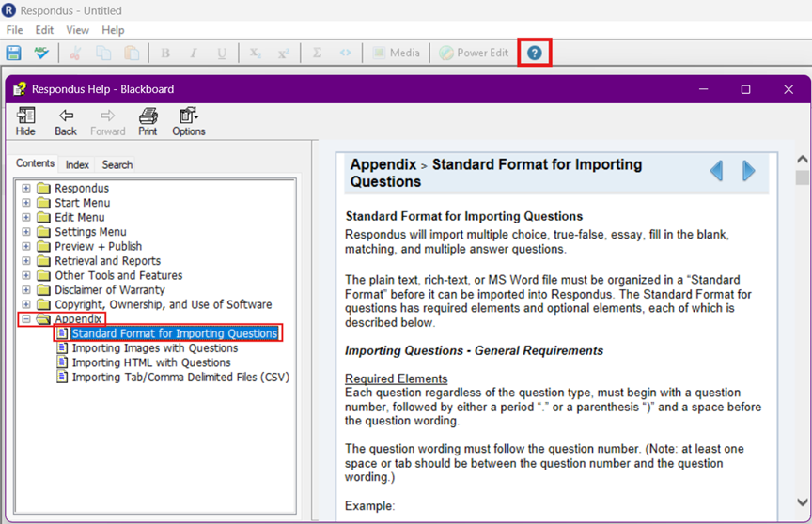
Task: Expand the Settings Menu folder plus box
Action: (x=26, y=232)
